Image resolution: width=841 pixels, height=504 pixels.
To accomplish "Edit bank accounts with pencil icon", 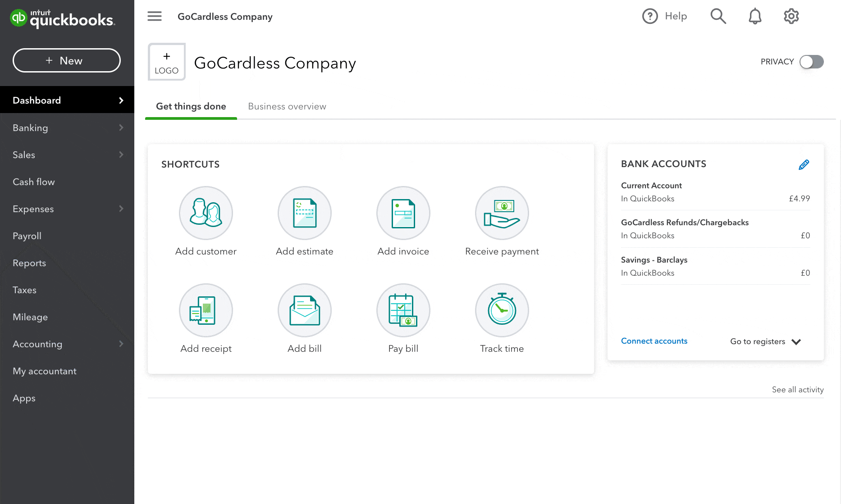I will [x=804, y=165].
